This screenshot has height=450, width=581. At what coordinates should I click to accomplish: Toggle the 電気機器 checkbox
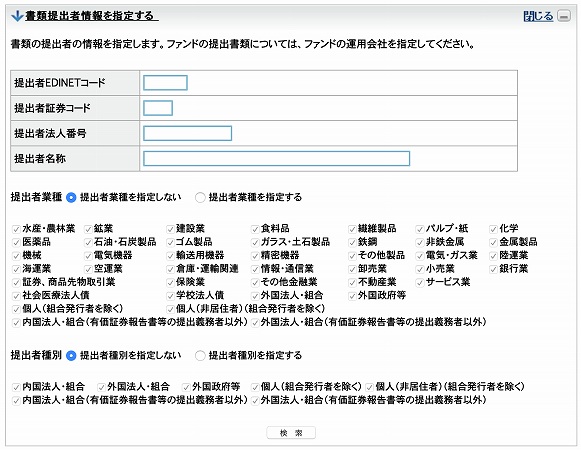coord(88,256)
